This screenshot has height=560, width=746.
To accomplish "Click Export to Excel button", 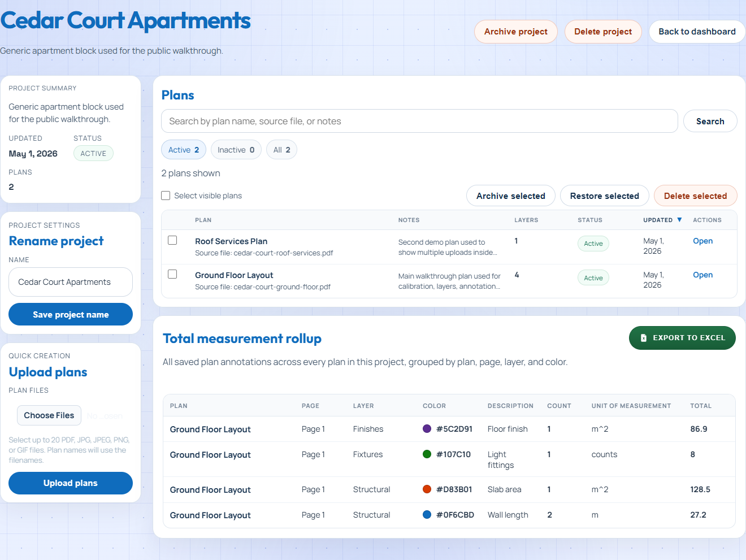I will click(x=682, y=338).
